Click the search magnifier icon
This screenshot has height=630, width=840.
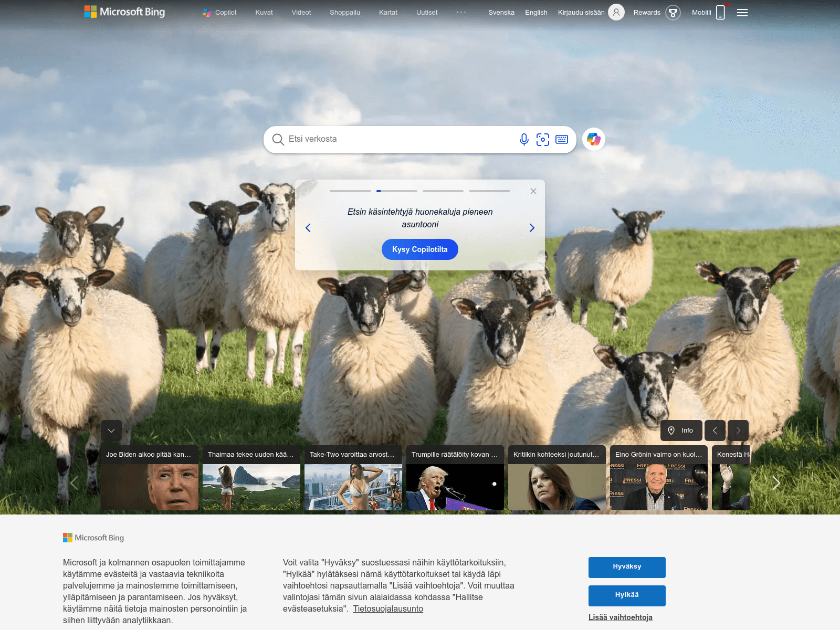click(x=278, y=139)
